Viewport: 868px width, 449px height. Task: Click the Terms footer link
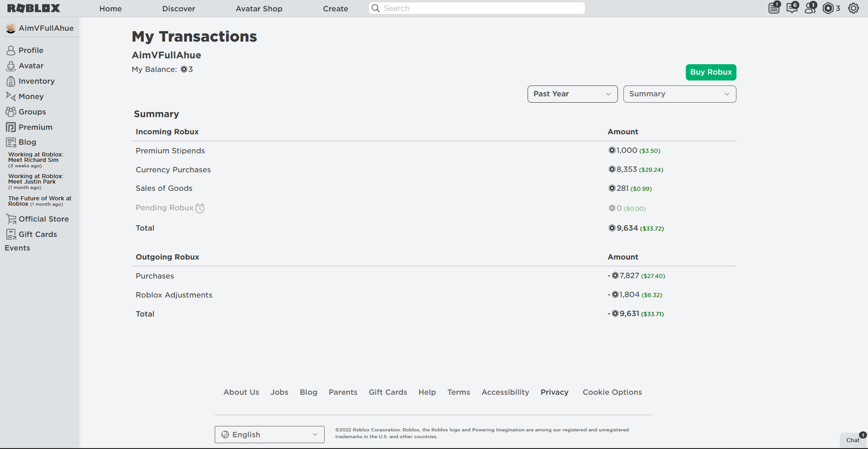click(x=458, y=392)
